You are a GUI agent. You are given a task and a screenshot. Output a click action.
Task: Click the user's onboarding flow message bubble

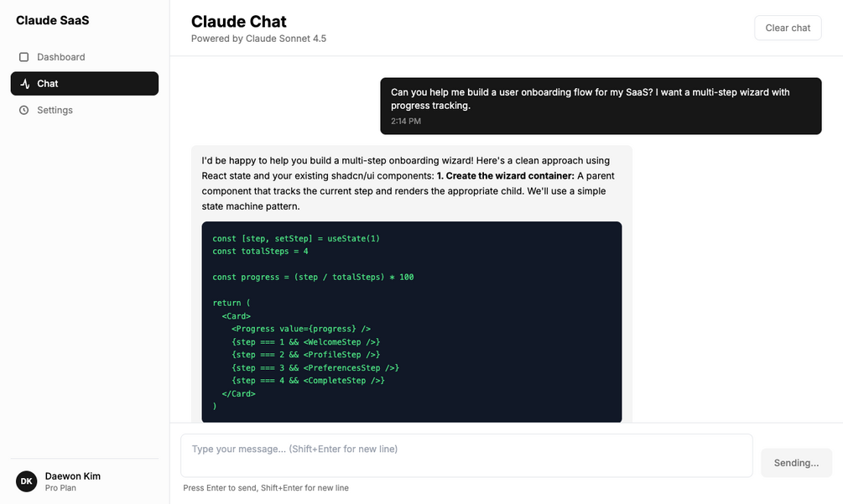coord(600,99)
